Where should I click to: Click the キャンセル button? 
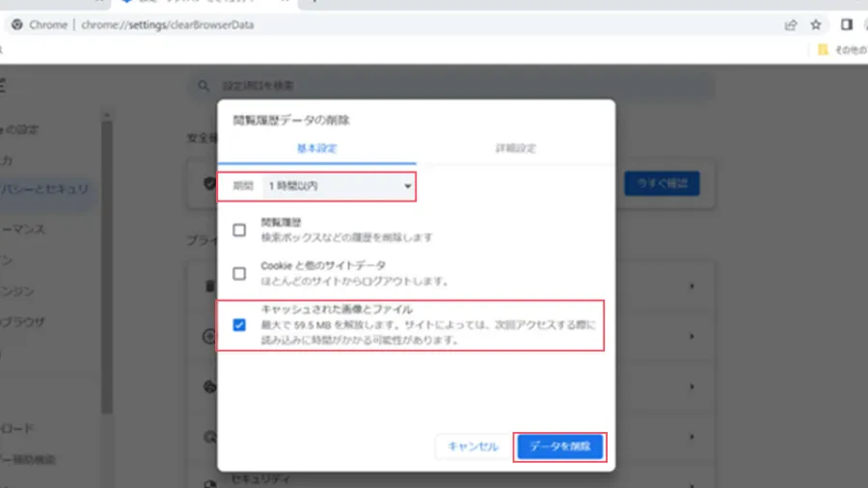tap(473, 447)
